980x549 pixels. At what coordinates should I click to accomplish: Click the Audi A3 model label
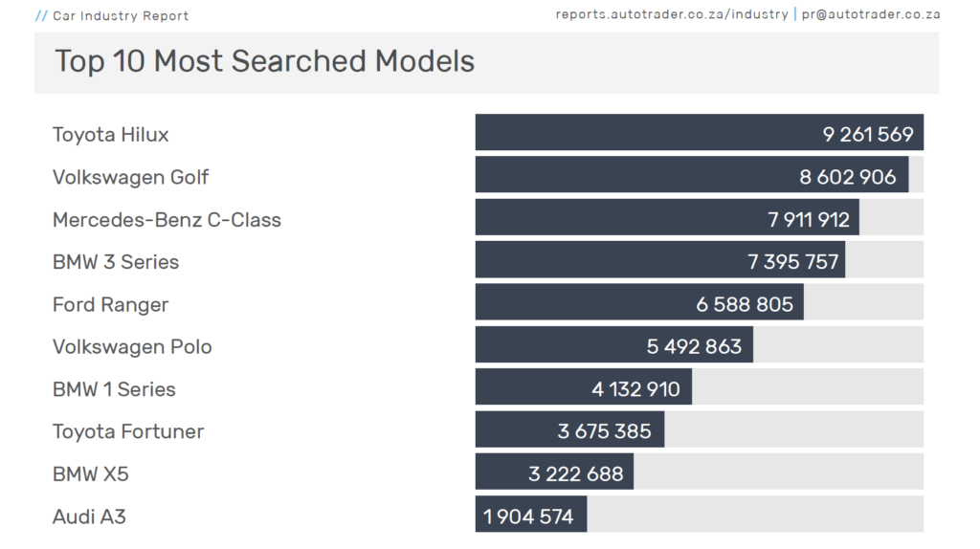click(x=89, y=517)
